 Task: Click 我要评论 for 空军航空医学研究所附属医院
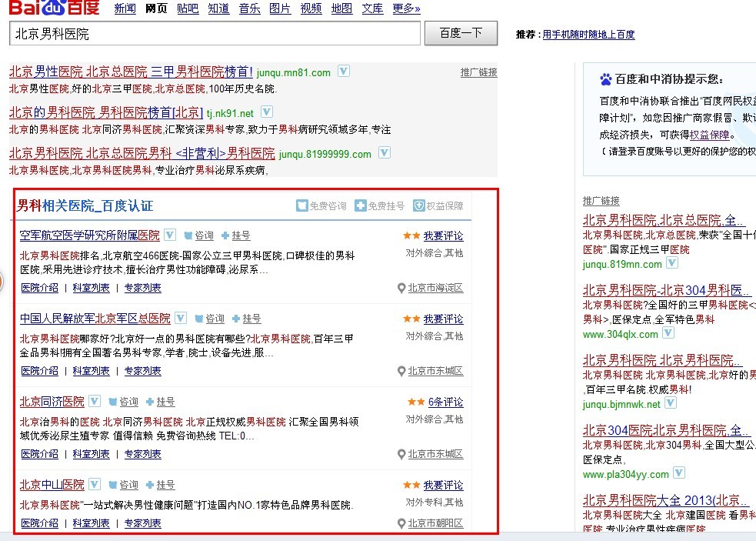click(x=443, y=236)
